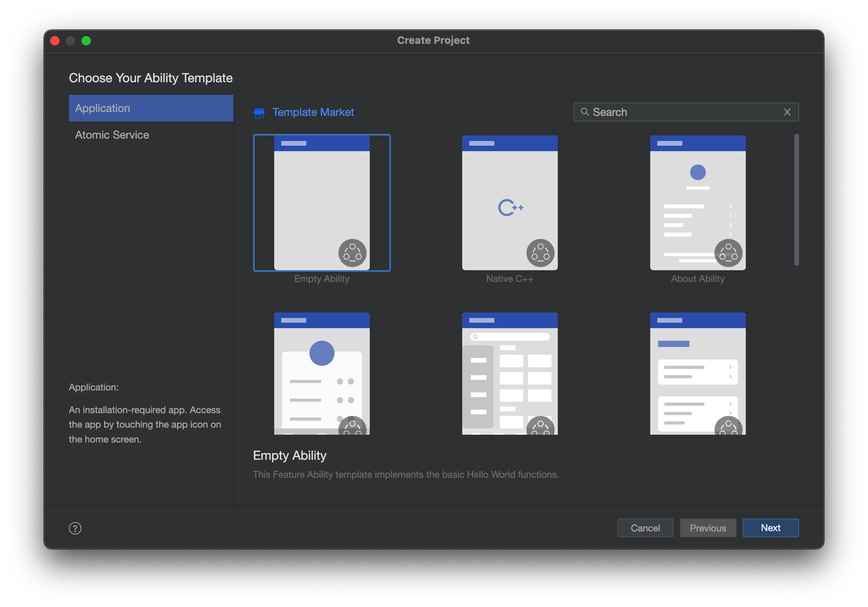Screen dimensions: 868x607
Task: Select the Atomic Service category
Action: coord(151,135)
